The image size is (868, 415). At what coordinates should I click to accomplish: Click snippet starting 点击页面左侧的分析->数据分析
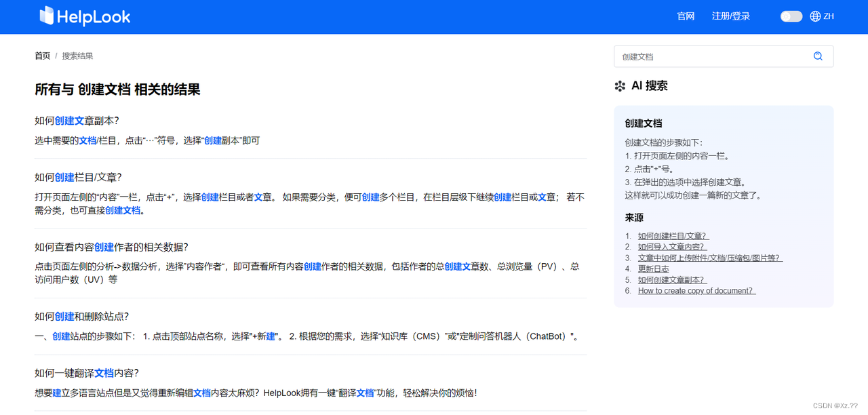[x=307, y=273]
